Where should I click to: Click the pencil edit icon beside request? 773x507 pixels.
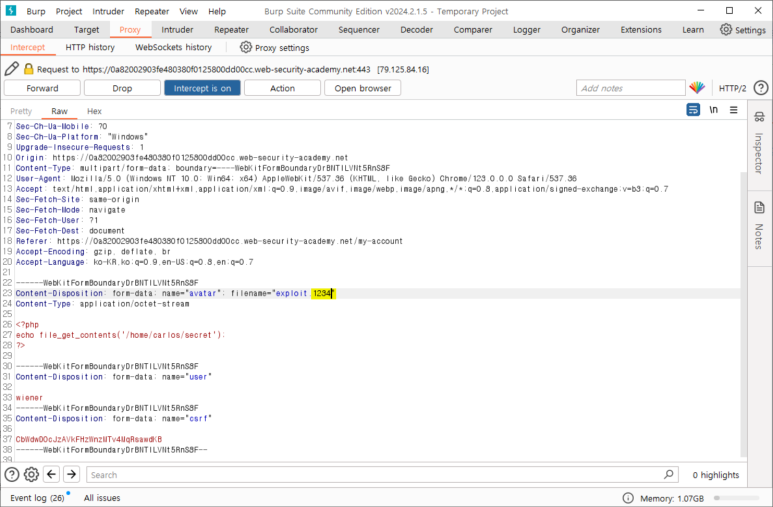11,69
